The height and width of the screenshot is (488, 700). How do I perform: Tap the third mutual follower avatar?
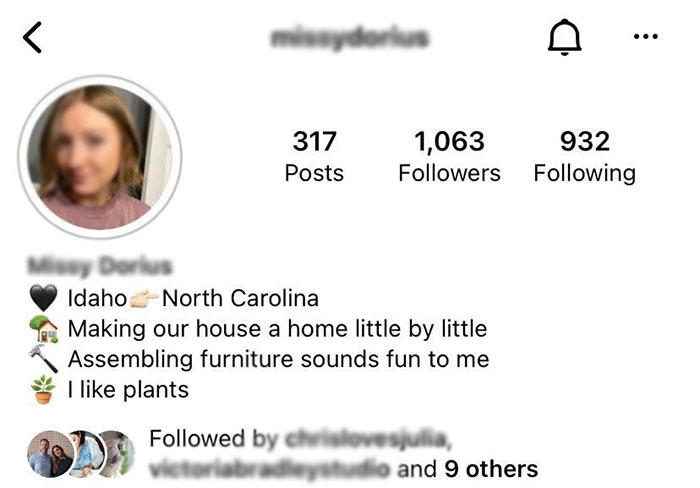[x=118, y=454]
